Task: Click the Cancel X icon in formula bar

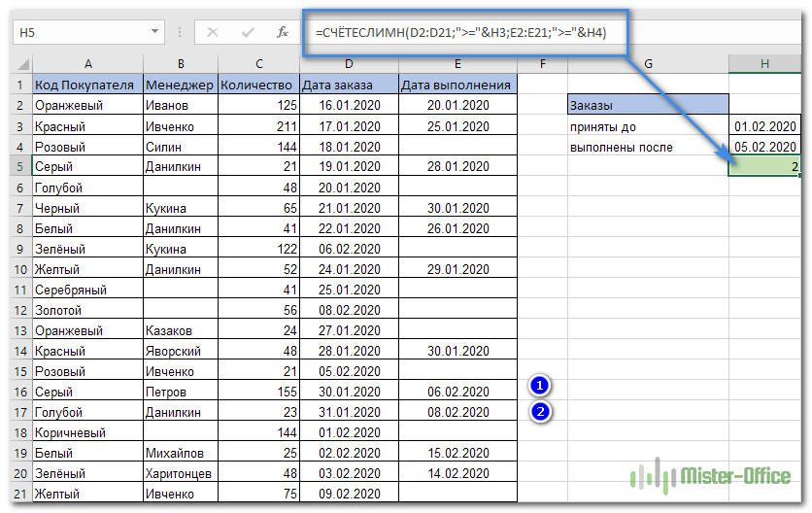Action: 212,32
